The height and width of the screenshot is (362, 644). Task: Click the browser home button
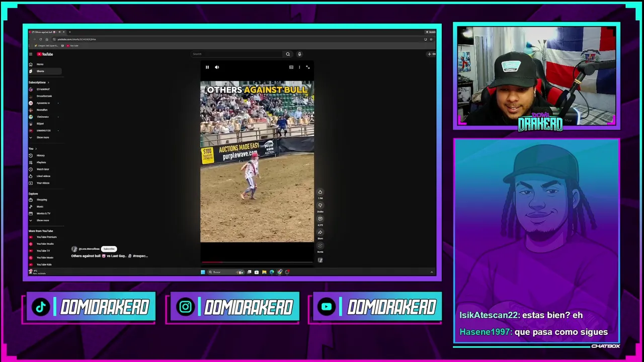pyautogui.click(x=47, y=39)
